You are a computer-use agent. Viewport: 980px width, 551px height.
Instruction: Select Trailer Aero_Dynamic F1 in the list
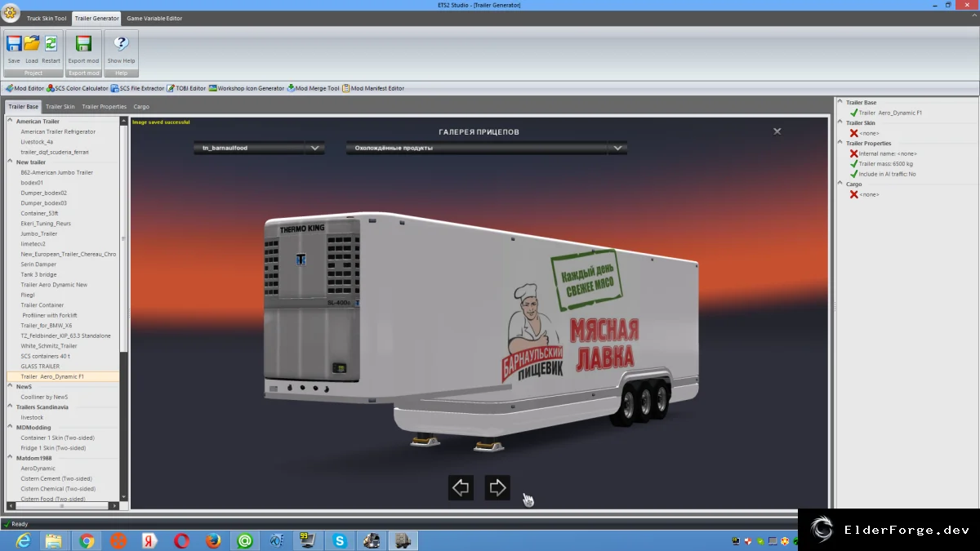click(63, 376)
